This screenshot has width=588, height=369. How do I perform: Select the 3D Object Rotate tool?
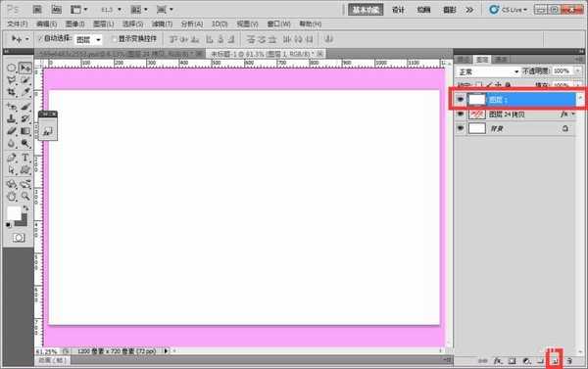point(11,184)
